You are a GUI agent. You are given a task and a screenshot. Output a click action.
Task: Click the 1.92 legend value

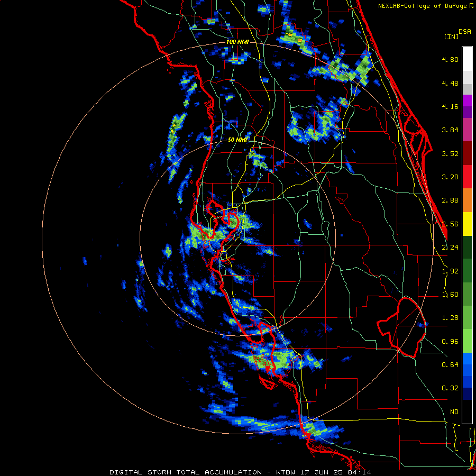click(x=450, y=271)
